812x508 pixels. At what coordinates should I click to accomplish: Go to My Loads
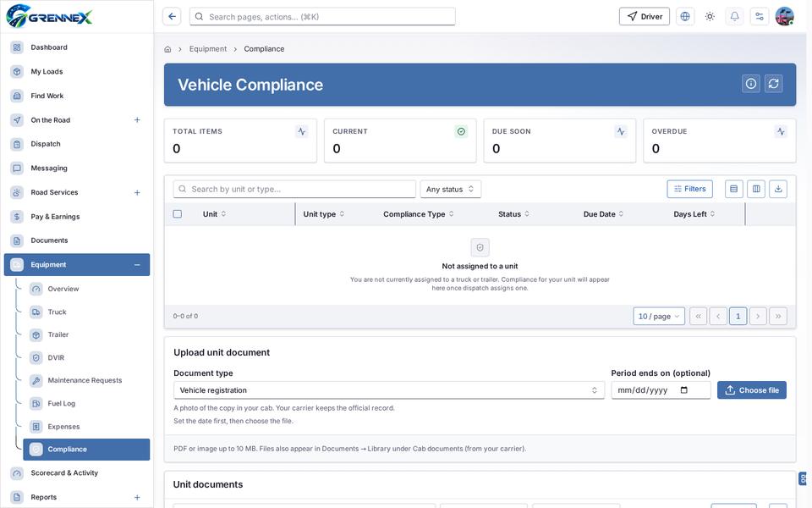pos(77,71)
